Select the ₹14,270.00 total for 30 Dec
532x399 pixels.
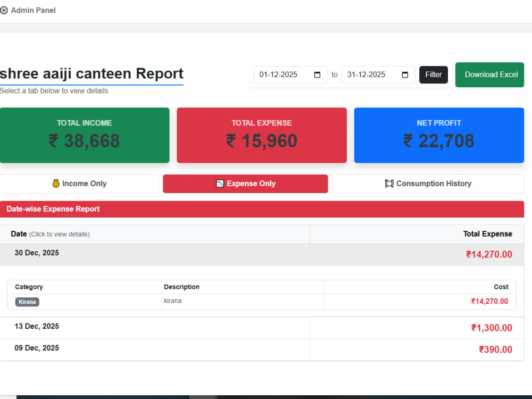(x=489, y=254)
